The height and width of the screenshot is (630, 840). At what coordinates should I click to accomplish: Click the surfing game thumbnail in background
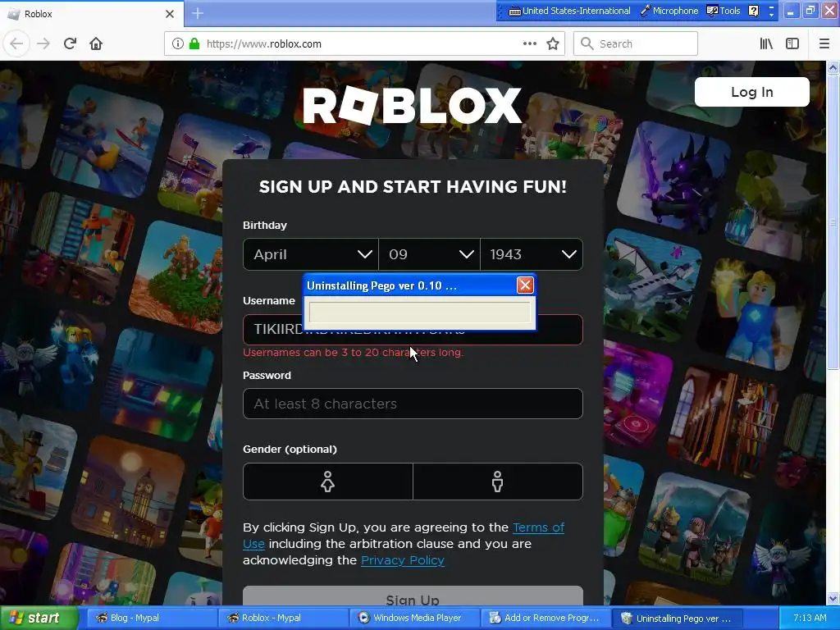(107, 140)
